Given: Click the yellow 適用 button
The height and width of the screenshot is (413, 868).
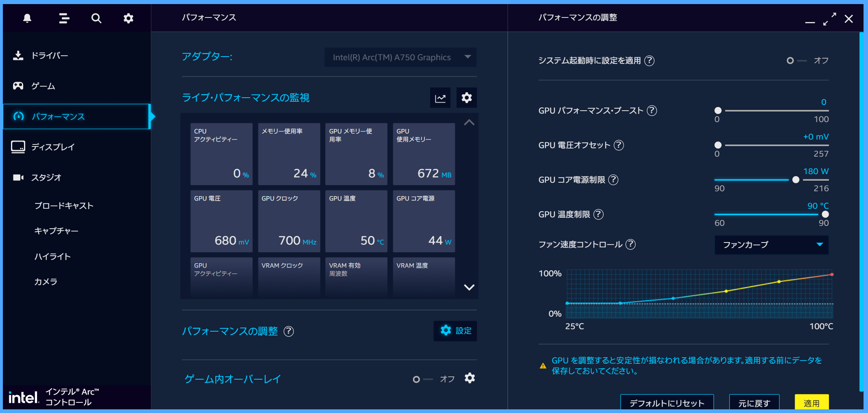Looking at the screenshot, I should (x=811, y=402).
